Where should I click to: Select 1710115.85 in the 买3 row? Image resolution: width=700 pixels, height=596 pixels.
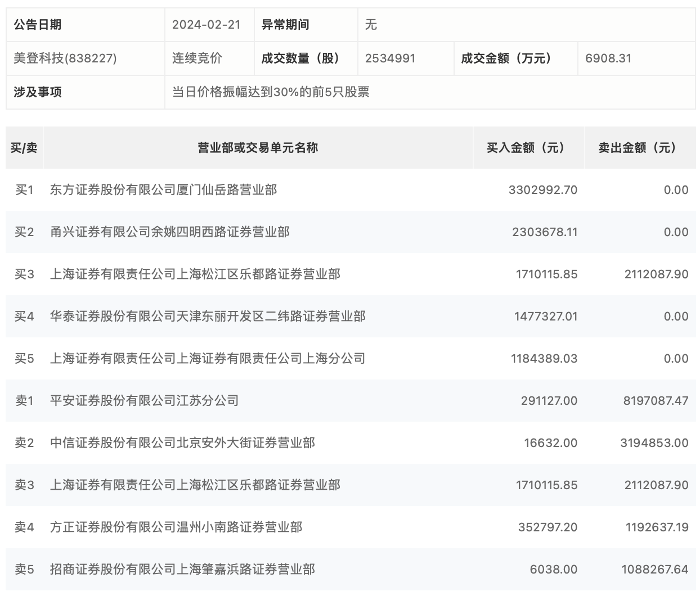546,274
